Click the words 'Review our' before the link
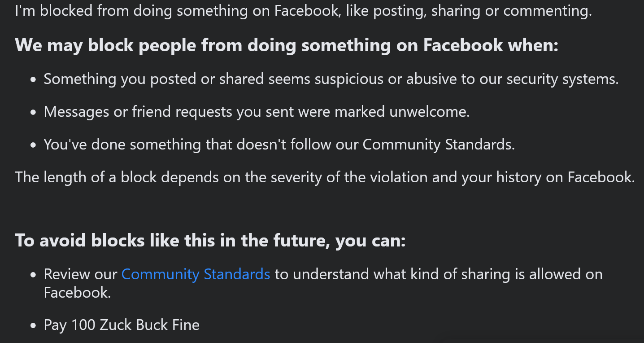 click(81, 274)
